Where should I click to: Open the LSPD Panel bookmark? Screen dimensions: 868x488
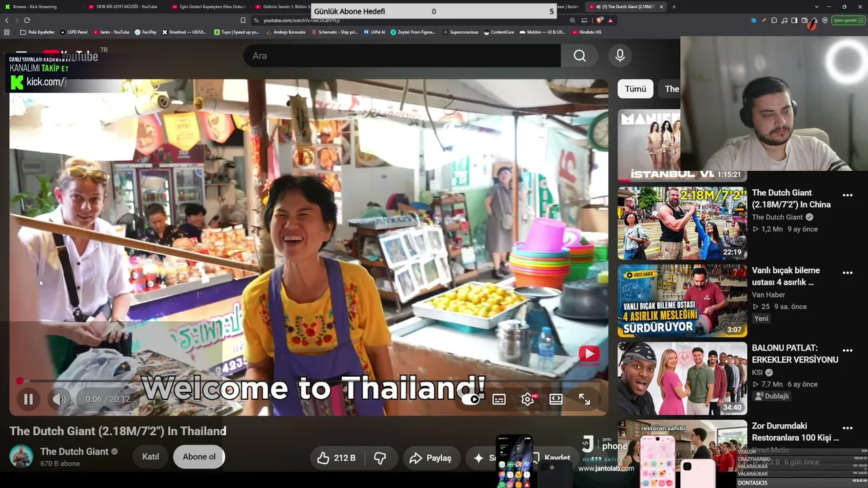(74, 32)
